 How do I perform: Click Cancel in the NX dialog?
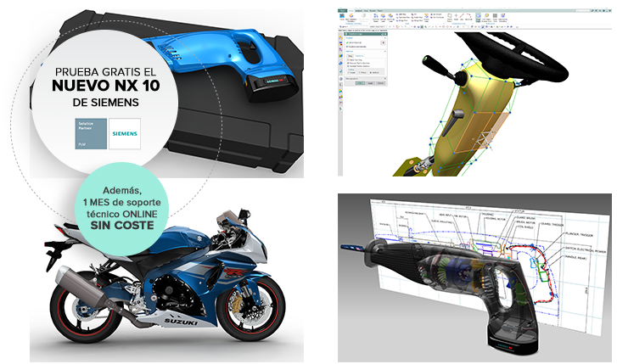click(380, 83)
